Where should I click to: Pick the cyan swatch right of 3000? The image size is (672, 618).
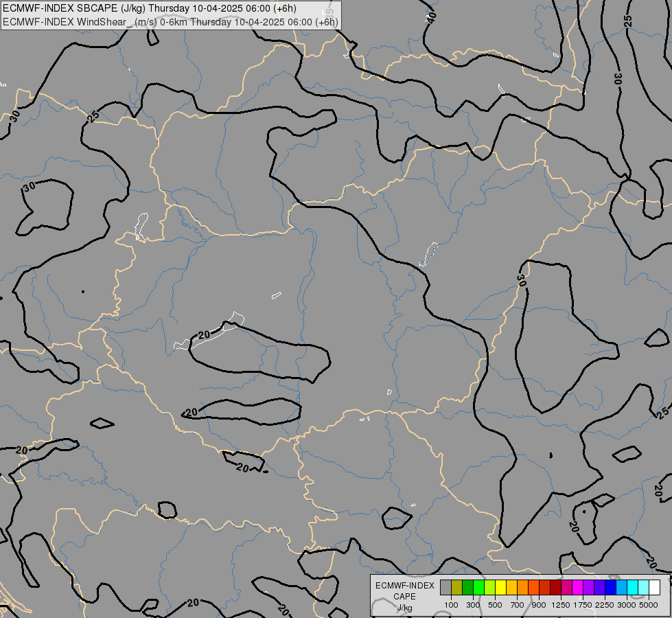632,588
